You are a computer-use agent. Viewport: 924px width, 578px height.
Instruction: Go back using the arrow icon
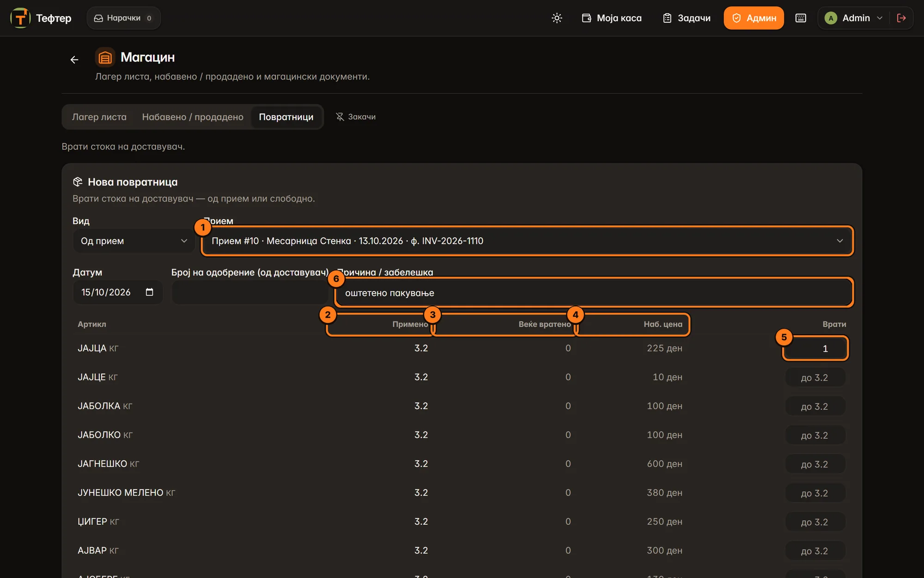[x=74, y=60]
